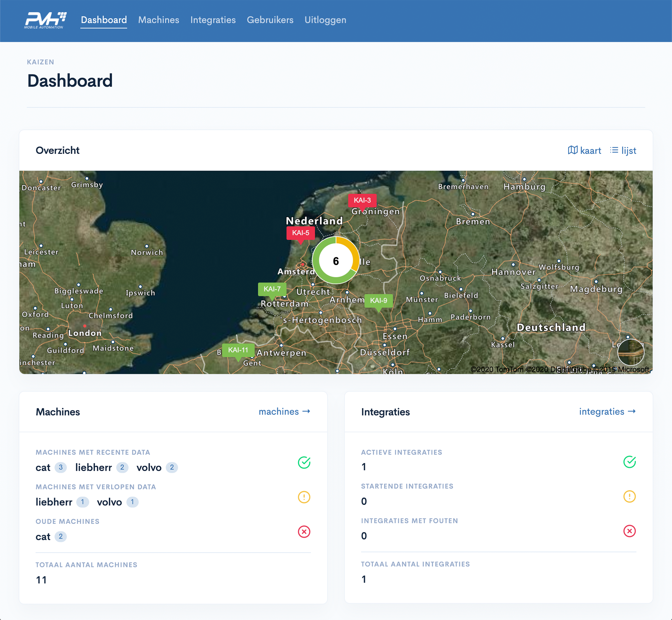Select the KAI-9 map marker
The width and height of the screenshot is (672, 620).
click(x=378, y=301)
